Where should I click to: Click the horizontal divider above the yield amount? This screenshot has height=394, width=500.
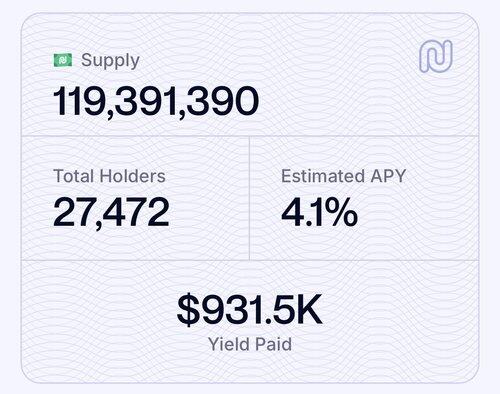(250, 260)
